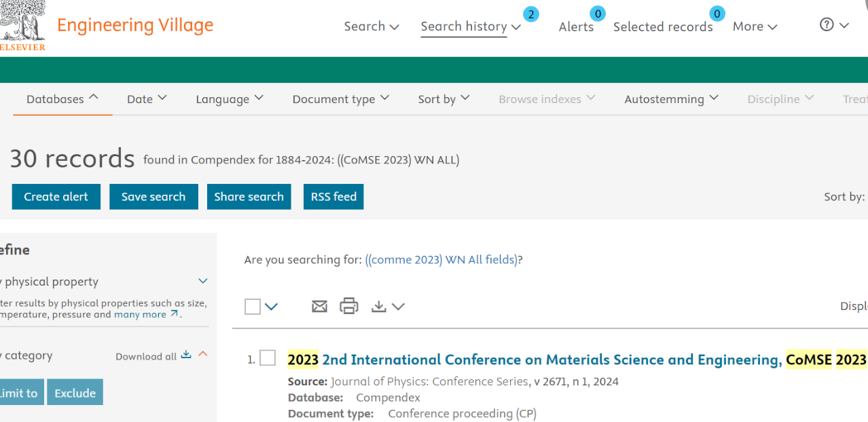This screenshot has width=868, height=422.
Task: Click the Alerts count badge
Action: pos(598,14)
